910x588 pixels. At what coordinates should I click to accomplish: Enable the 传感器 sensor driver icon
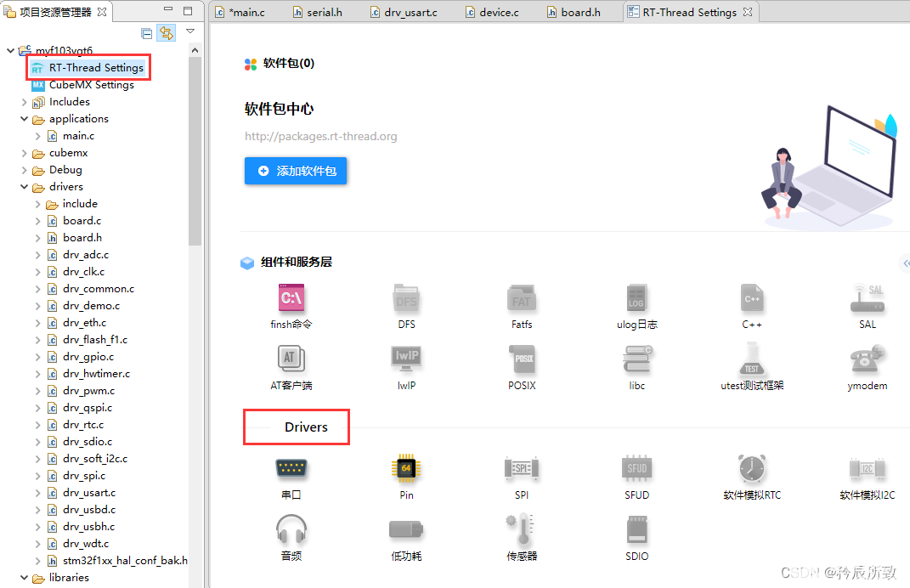521,529
